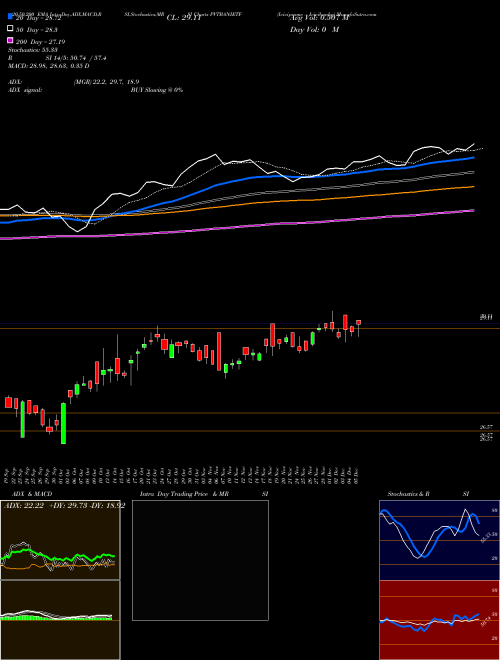This screenshot has height=660, width=500.
Task: Click the magenta 200 Day legend swatch
Action: click(x=11, y=40)
